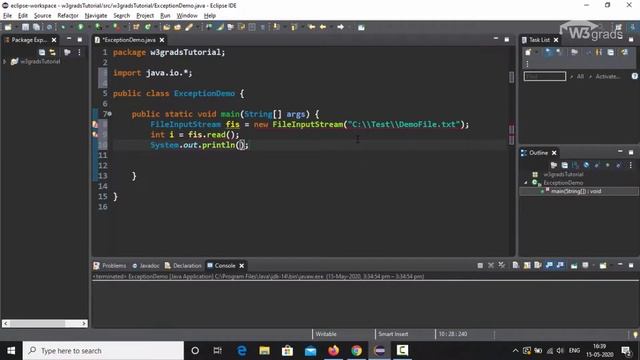Open the Edit menu
The width and height of the screenshot is (640, 360).
pyautogui.click(x=23, y=16)
